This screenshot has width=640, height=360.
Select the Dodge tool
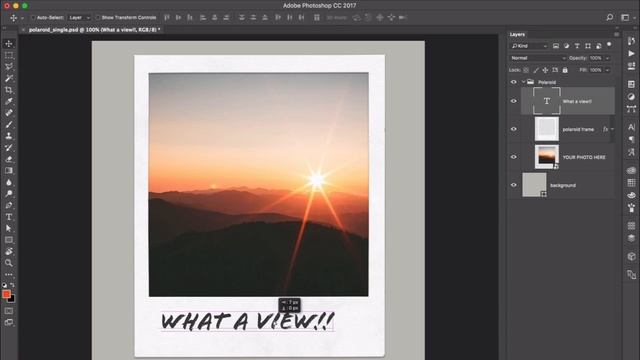point(9,193)
